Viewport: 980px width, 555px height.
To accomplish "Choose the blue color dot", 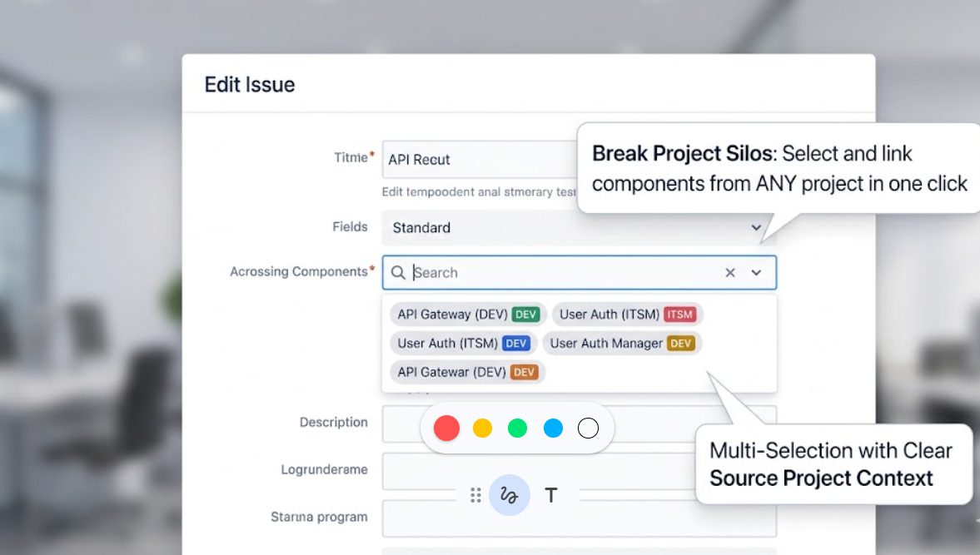I will point(553,428).
